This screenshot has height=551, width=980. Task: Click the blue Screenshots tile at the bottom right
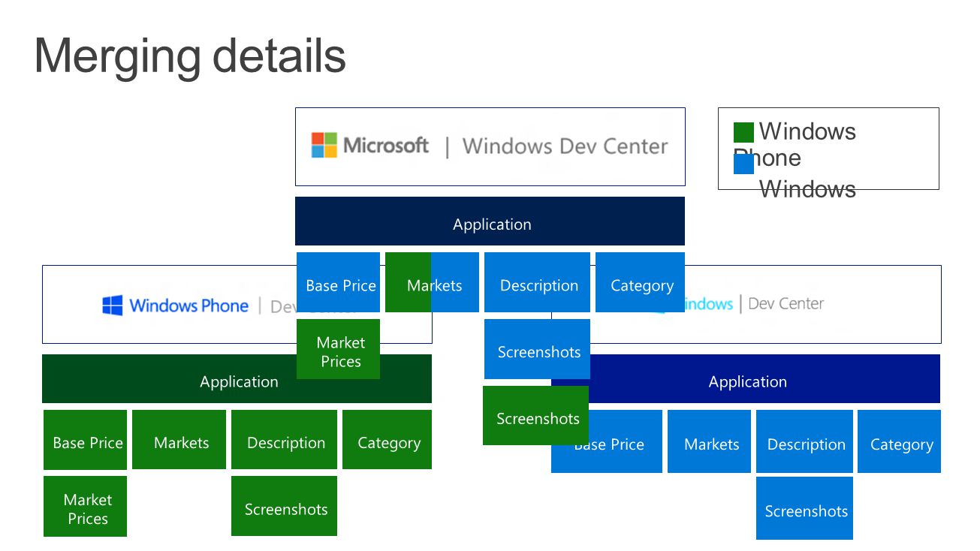click(x=804, y=508)
